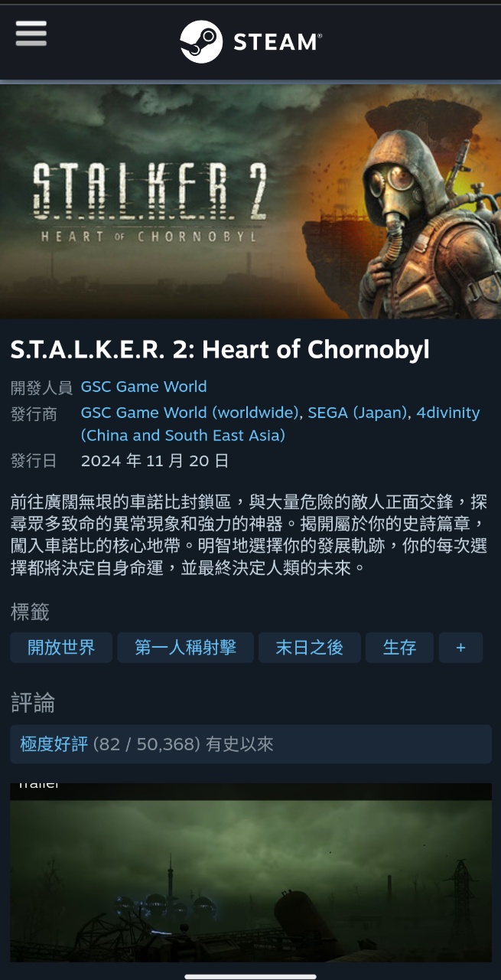Open the hamburger menu icon
Screen dimensions: 501x980
pyautogui.click(x=31, y=33)
